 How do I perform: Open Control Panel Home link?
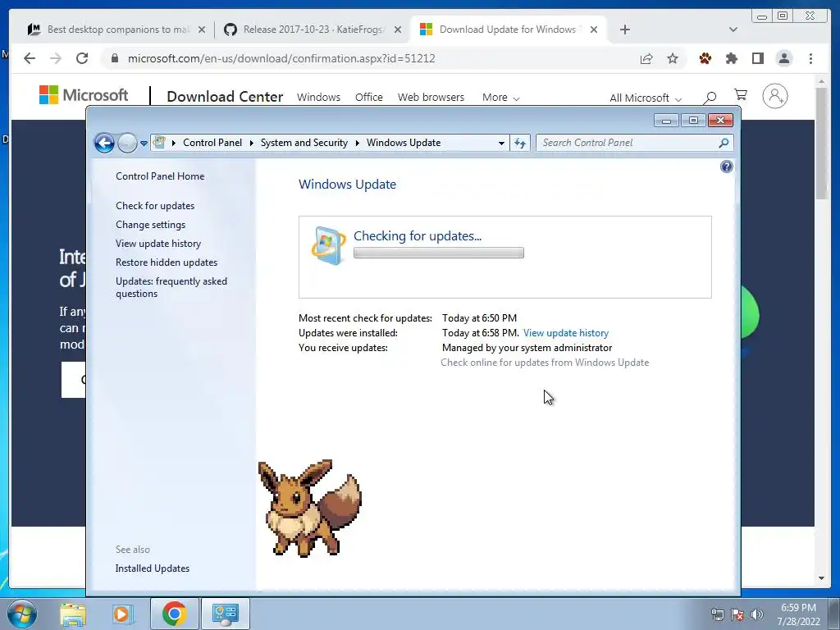pos(160,176)
